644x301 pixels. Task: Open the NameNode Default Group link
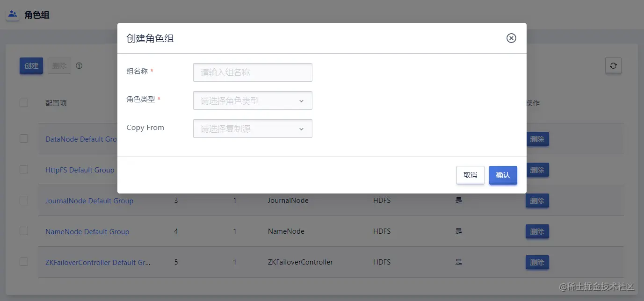(87, 232)
